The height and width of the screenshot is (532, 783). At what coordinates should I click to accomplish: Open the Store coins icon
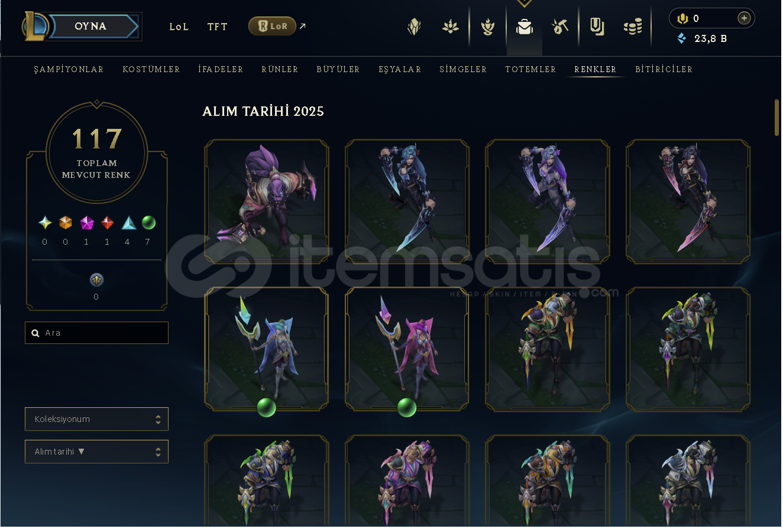[633, 27]
